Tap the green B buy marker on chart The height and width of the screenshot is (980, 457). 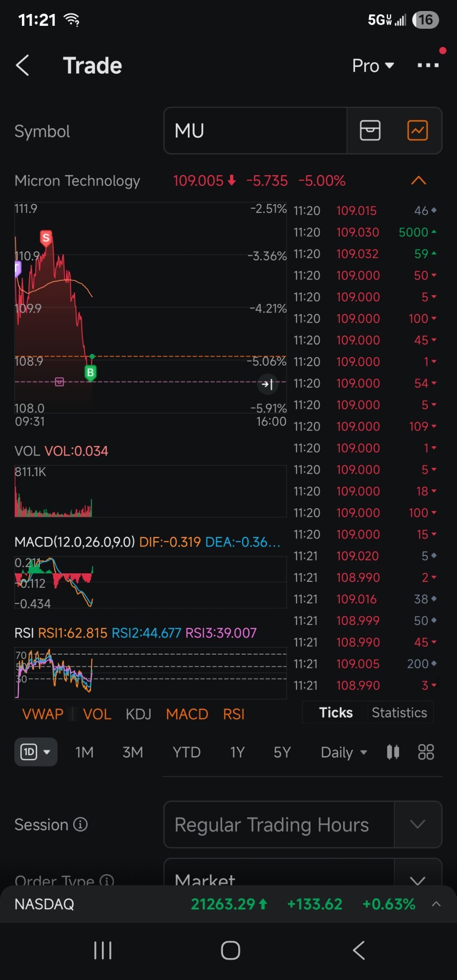[90, 372]
